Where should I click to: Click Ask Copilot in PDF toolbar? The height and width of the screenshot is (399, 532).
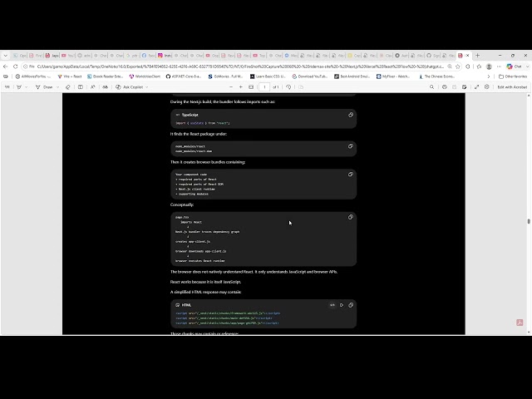pos(130,87)
